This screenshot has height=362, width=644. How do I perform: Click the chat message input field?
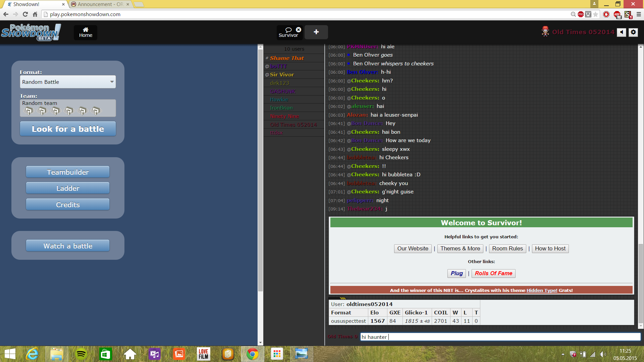(x=500, y=337)
